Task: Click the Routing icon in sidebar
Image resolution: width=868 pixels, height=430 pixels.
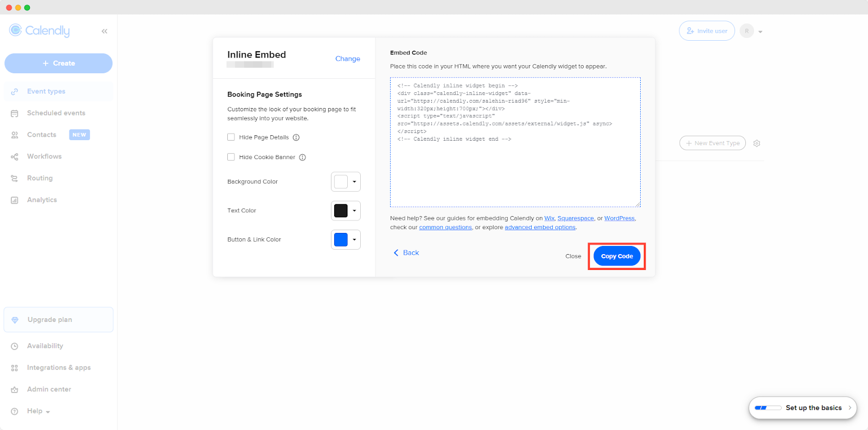Action: coord(15,178)
